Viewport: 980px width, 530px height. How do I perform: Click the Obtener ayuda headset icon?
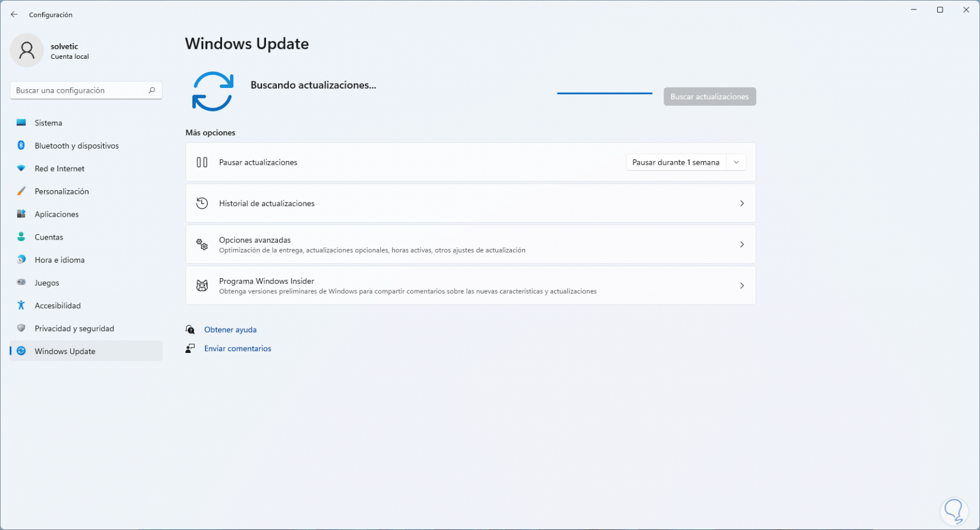click(x=190, y=330)
